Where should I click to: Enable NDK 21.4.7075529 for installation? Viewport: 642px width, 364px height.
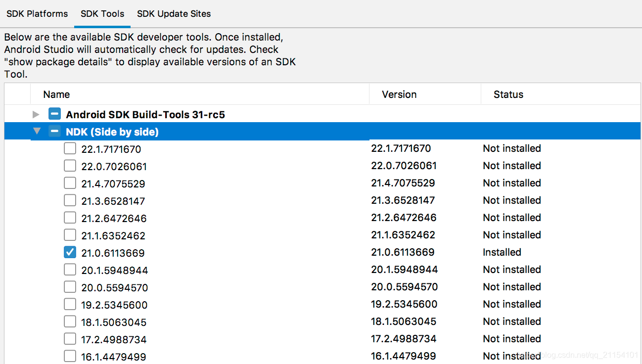(69, 182)
